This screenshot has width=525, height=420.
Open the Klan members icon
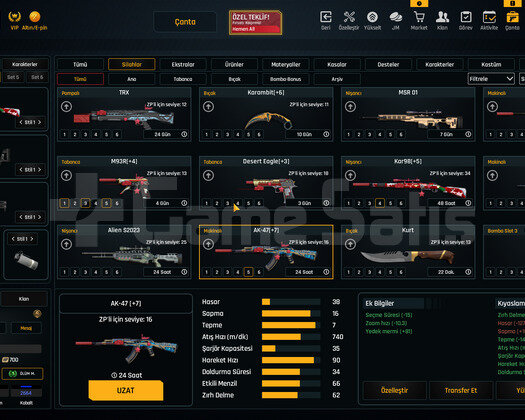[x=442, y=17]
